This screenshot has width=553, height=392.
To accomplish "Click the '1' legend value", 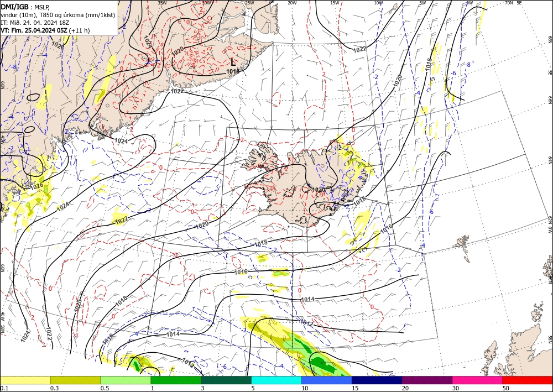I will pos(153,388).
